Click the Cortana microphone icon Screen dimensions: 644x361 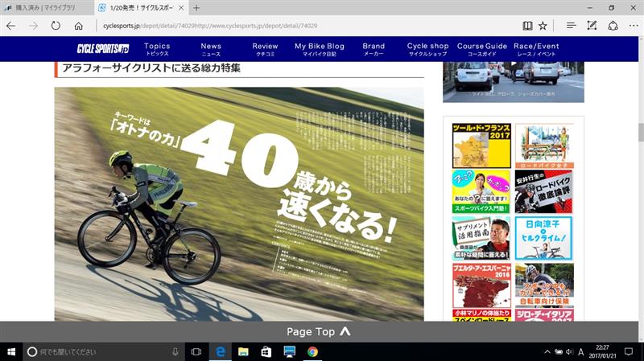(x=175, y=351)
